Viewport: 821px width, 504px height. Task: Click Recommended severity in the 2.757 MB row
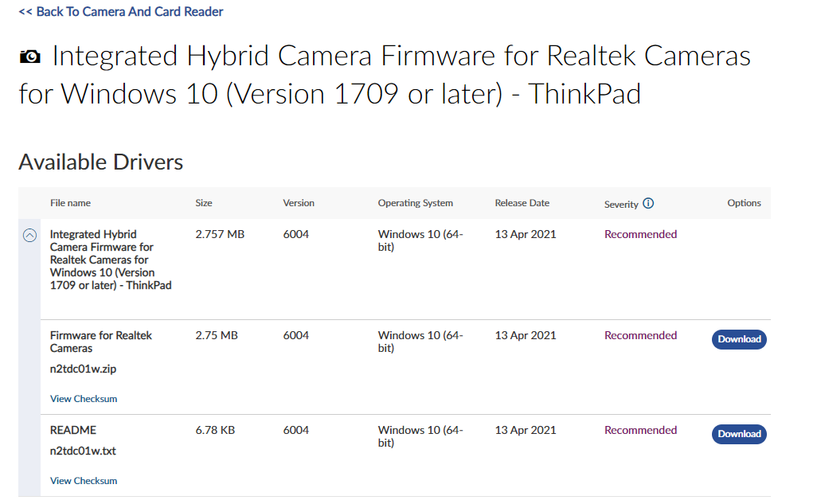click(640, 234)
